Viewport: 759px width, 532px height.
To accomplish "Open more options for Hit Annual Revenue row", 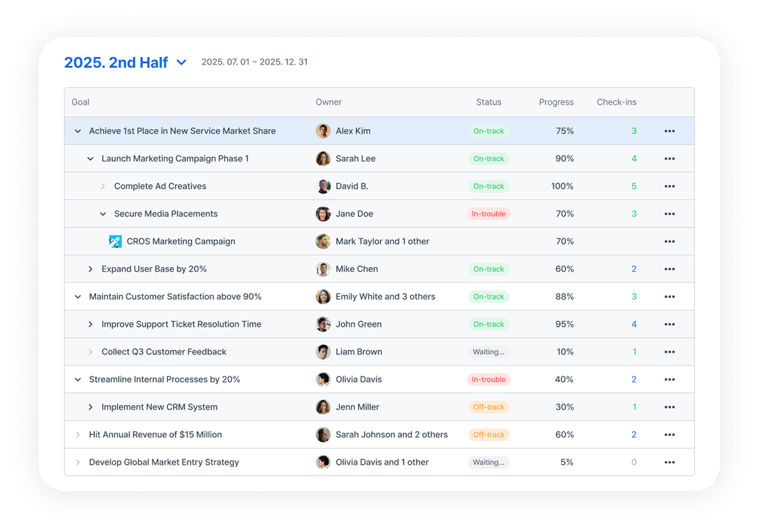I will (669, 435).
